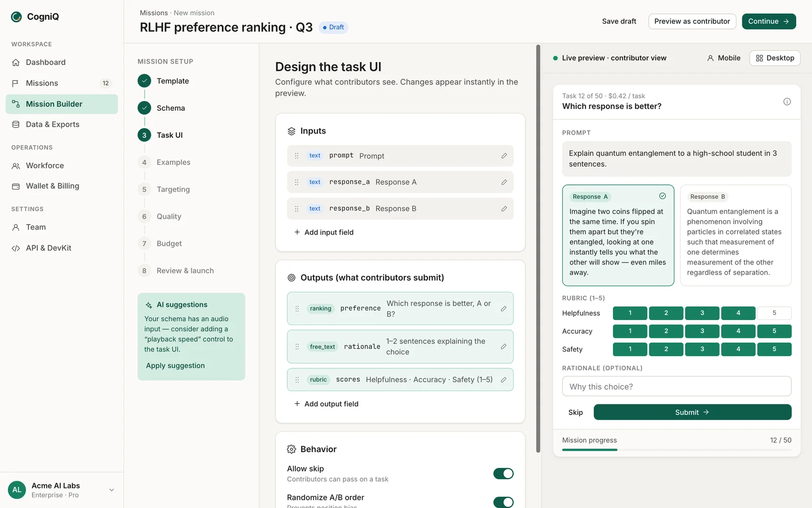Select the Response B card
Image resolution: width=812 pixels, height=508 pixels.
click(x=736, y=235)
